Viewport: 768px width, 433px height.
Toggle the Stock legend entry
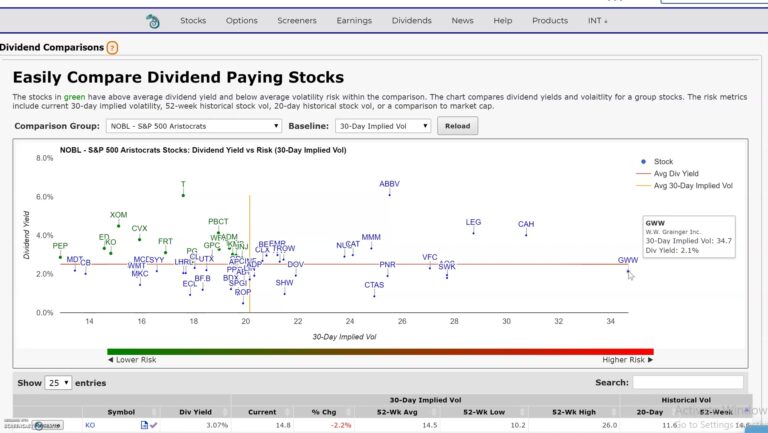[x=656, y=162]
